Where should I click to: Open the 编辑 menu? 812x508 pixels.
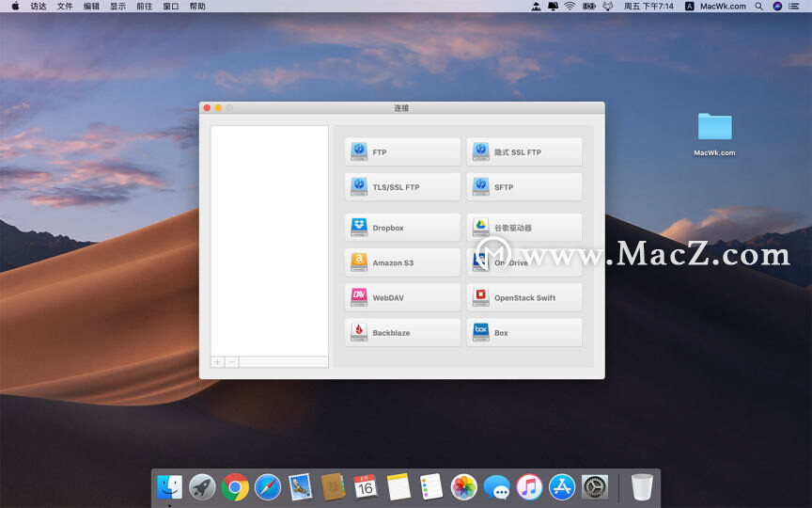click(91, 7)
